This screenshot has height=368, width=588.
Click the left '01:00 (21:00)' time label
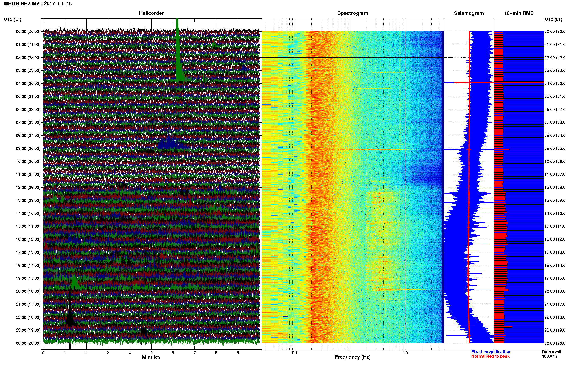click(28, 44)
